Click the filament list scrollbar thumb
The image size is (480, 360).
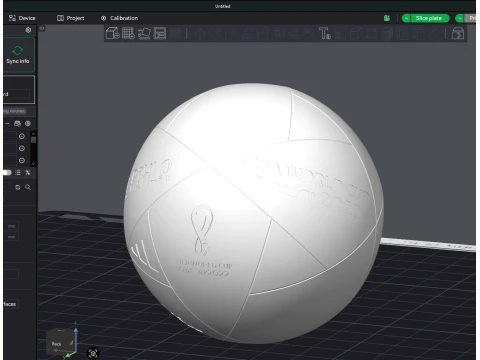(33, 139)
